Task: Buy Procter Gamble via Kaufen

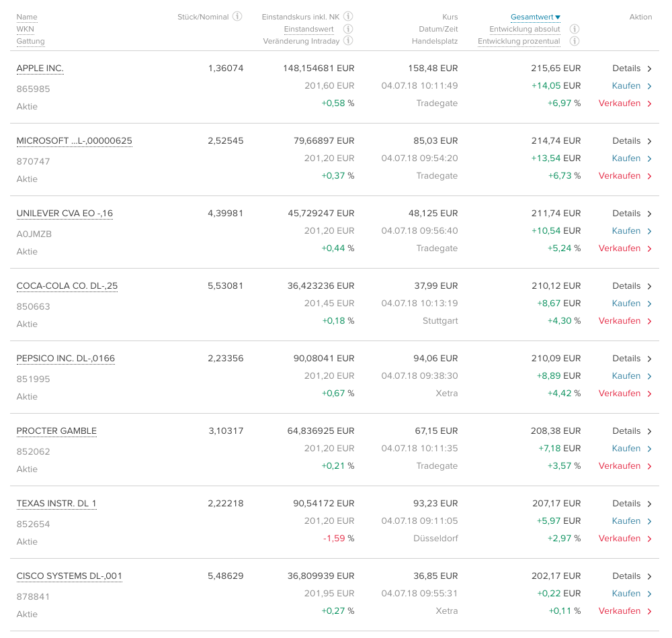Action: [x=632, y=449]
